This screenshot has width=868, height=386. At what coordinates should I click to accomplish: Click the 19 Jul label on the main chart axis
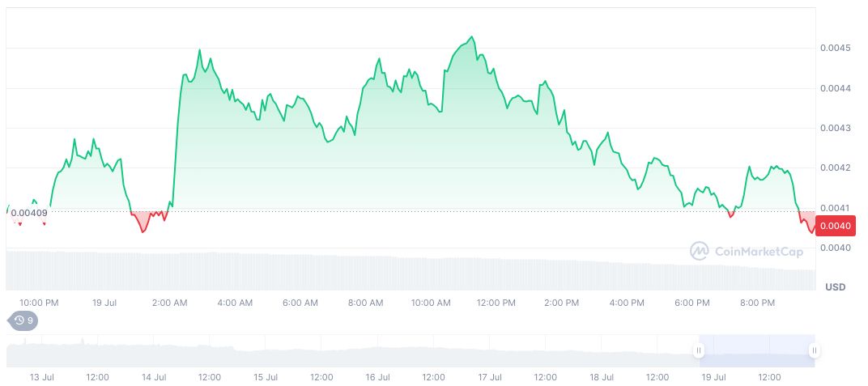(105, 303)
